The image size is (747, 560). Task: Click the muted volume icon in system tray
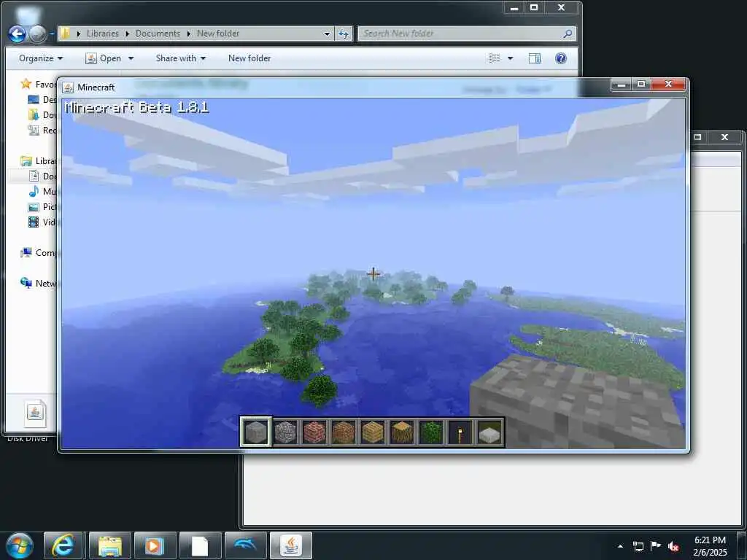(673, 546)
